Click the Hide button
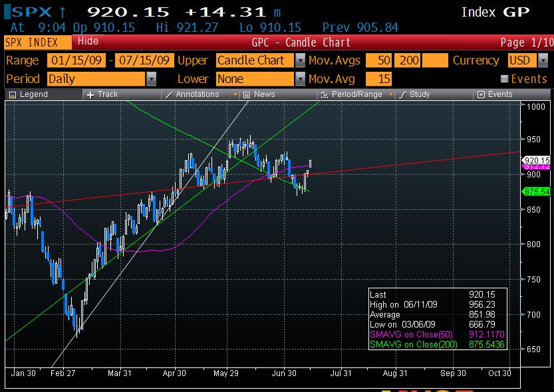 click(88, 41)
